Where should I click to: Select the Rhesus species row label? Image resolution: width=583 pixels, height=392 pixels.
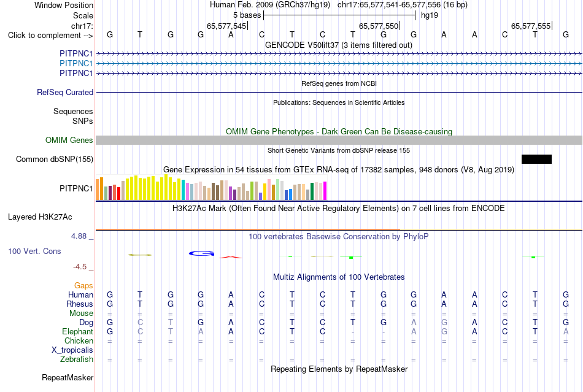coord(80,304)
